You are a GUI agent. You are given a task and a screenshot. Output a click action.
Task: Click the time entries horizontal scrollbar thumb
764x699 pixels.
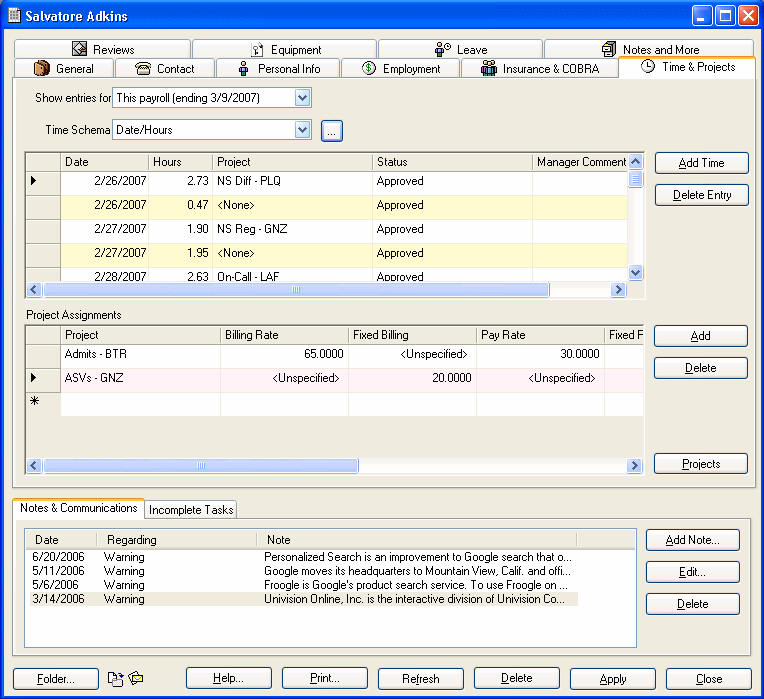pyautogui.click(x=295, y=290)
